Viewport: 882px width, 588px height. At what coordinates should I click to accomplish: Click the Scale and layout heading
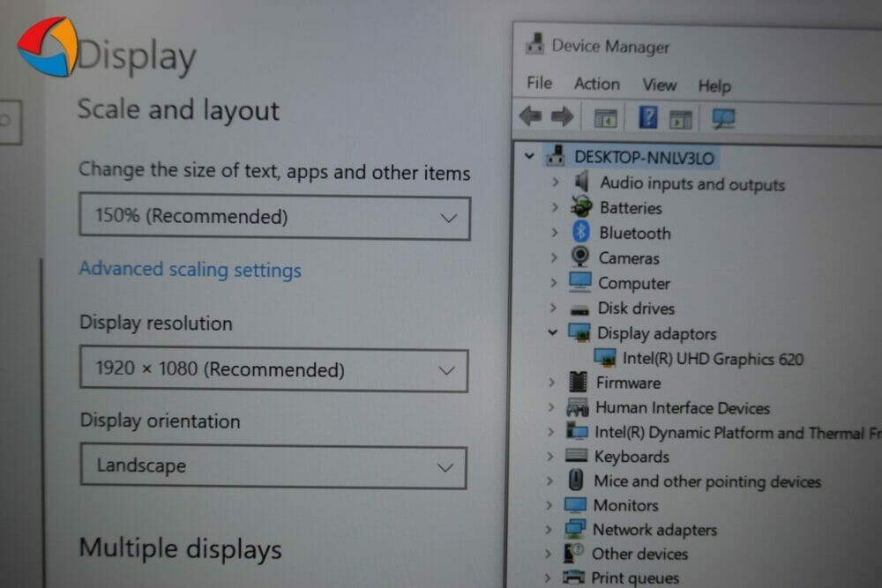coord(178,109)
